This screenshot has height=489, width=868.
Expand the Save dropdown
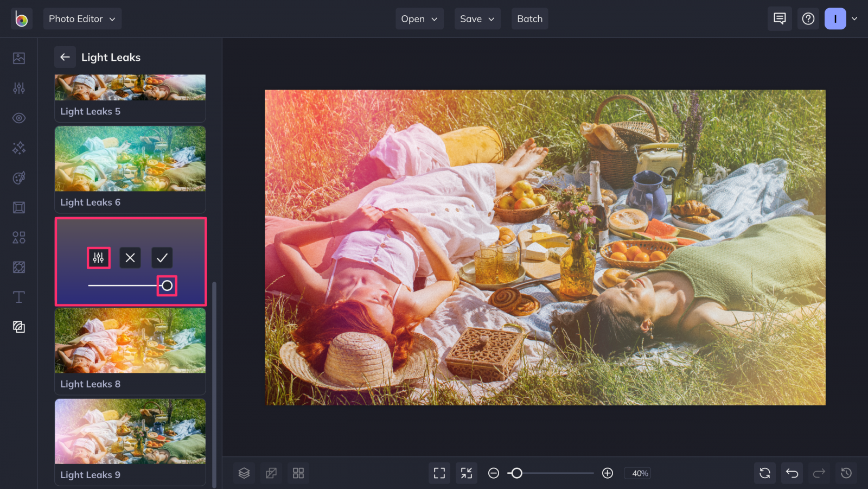pos(476,18)
